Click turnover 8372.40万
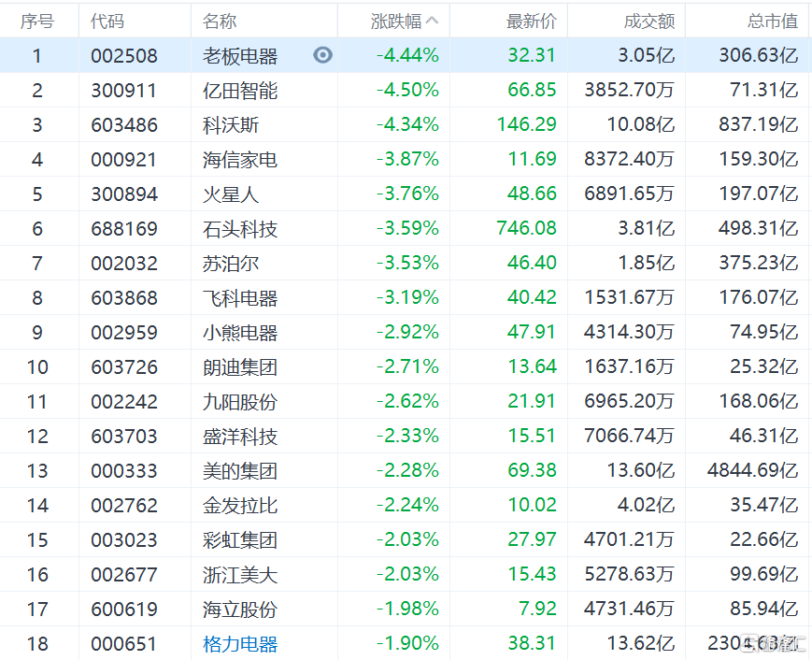Screen dimensions: 812x660 pos(629,159)
